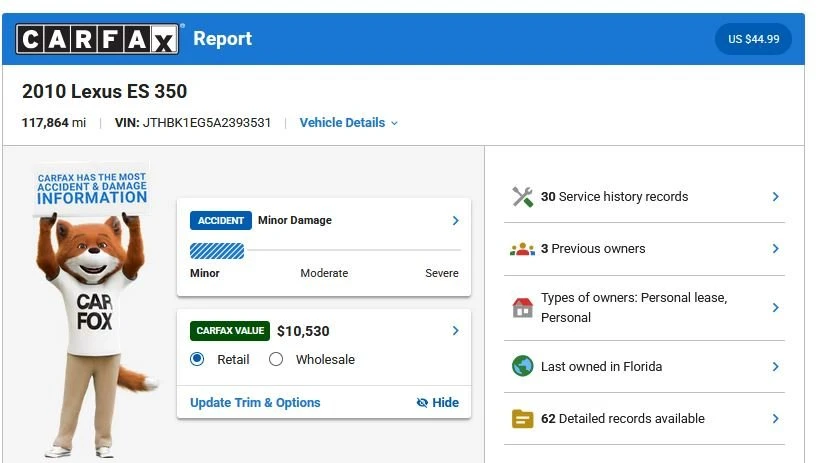Click the ACCIDENT badge
Viewport: 818px width, 463px height.
[x=221, y=221]
